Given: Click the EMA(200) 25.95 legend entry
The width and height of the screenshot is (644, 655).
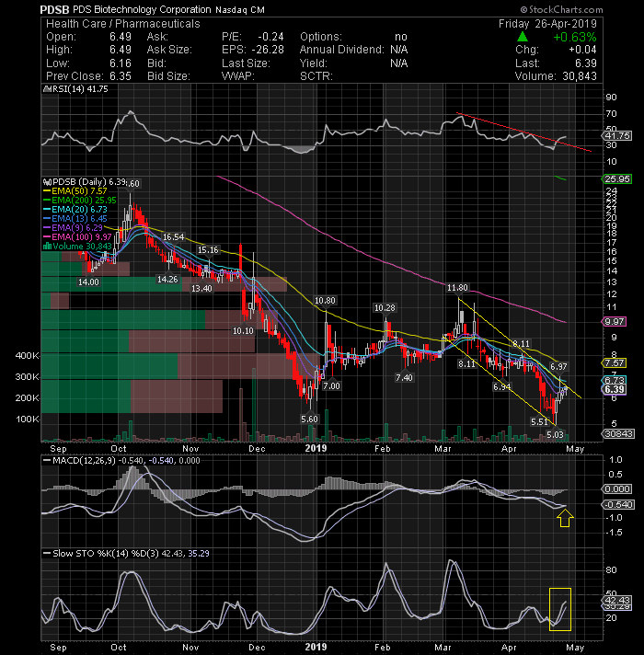Looking at the screenshot, I should click(x=79, y=201).
